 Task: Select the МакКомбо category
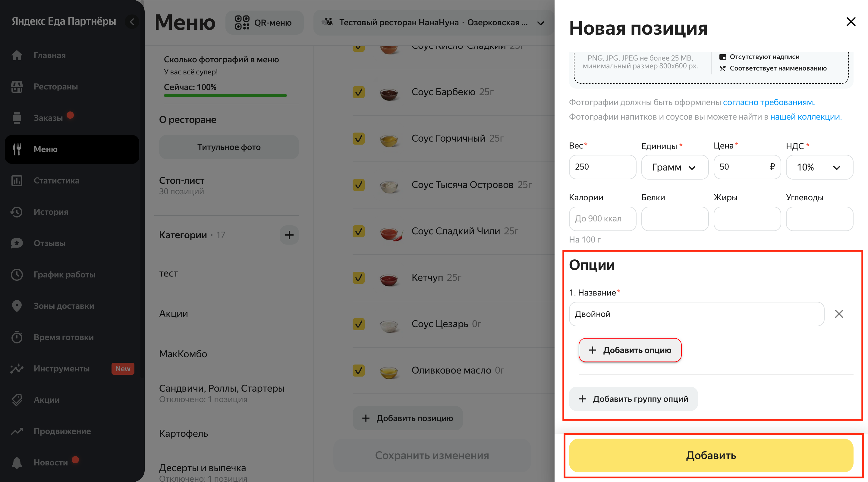[x=183, y=354]
